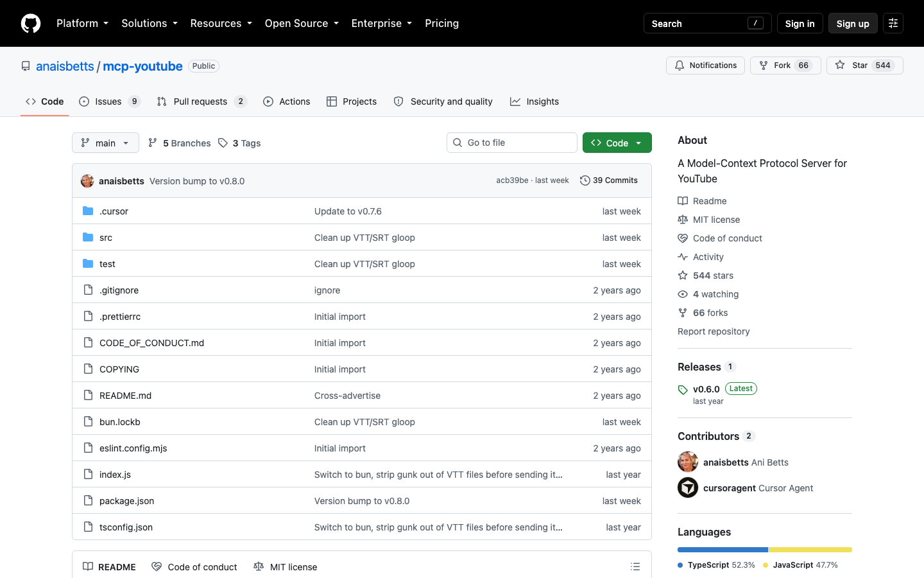924x578 pixels.
Task: Open the anaisbetts owner link
Action: pos(65,66)
